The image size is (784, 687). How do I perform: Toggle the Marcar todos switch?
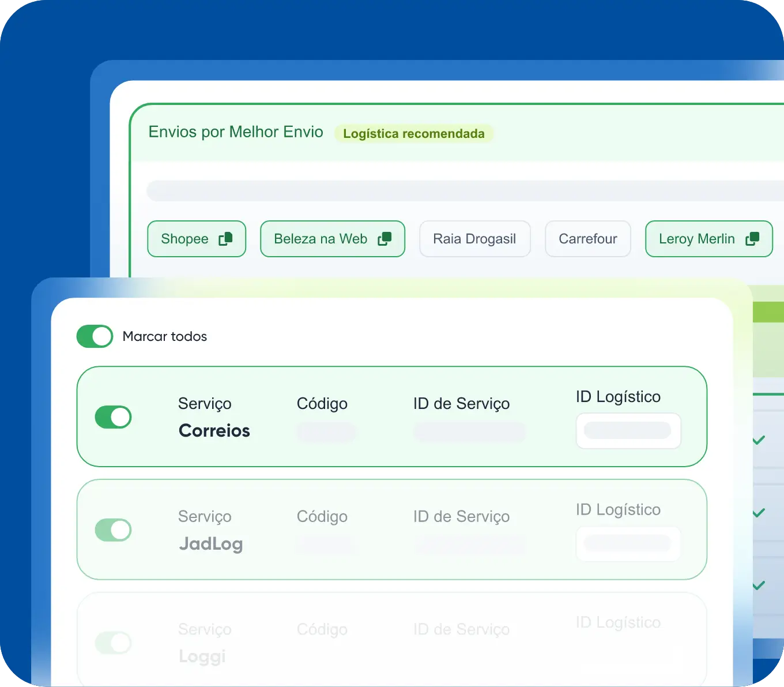pos(95,336)
